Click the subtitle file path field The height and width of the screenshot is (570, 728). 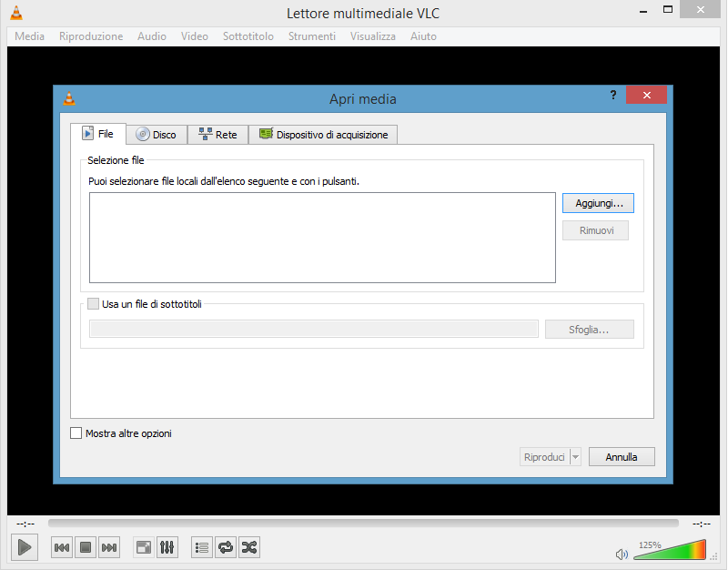click(x=314, y=329)
